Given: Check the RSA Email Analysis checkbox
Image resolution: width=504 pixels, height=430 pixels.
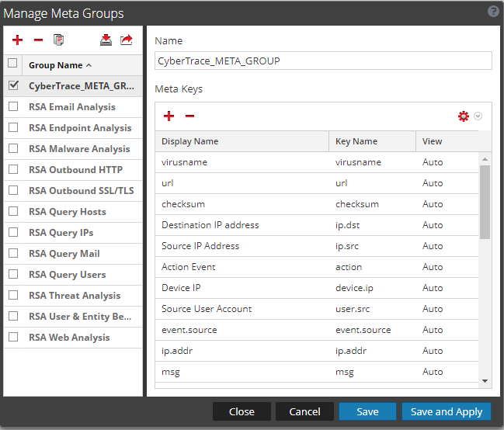Looking at the screenshot, I should (x=12, y=107).
